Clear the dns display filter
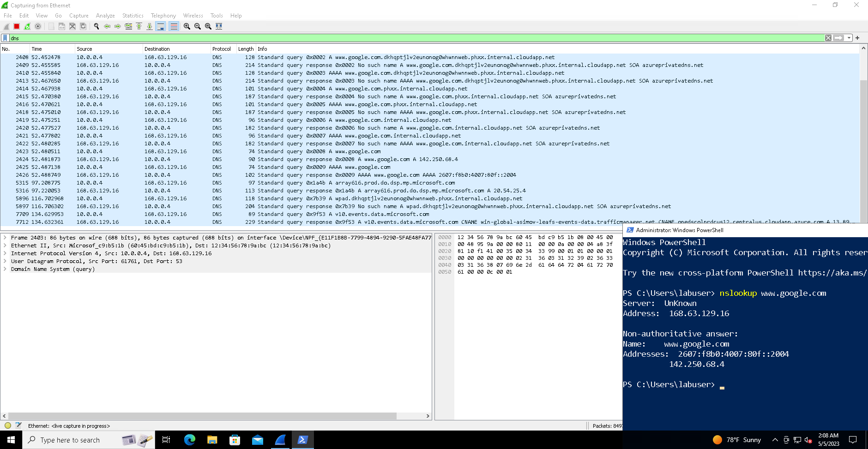Viewport: 868px width, 449px height. pyautogui.click(x=828, y=38)
